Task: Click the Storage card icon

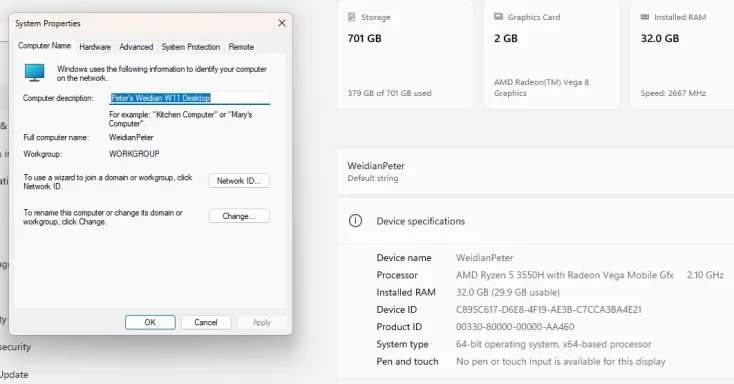Action: tap(352, 17)
